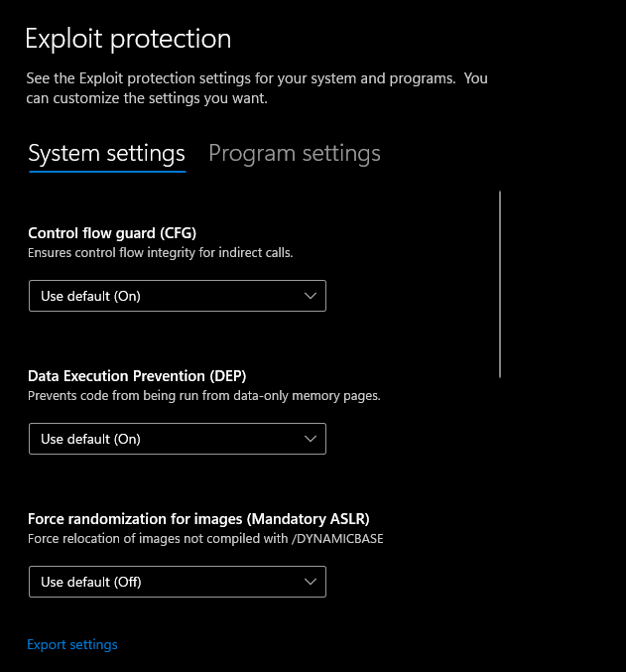Click the Exploit protection page title
The image size is (626, 672).
[128, 39]
